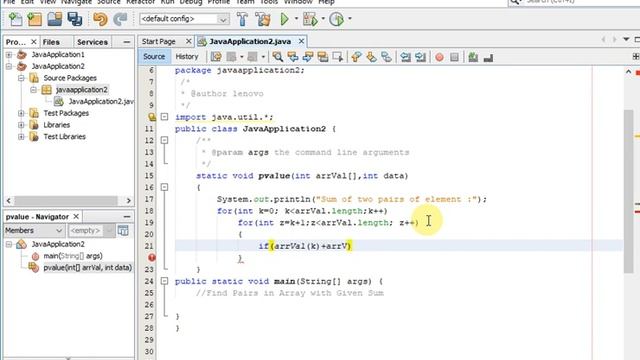The width and height of the screenshot is (640, 360).
Task: Open Profile Project dropdown arrow
Action: pos(350,19)
